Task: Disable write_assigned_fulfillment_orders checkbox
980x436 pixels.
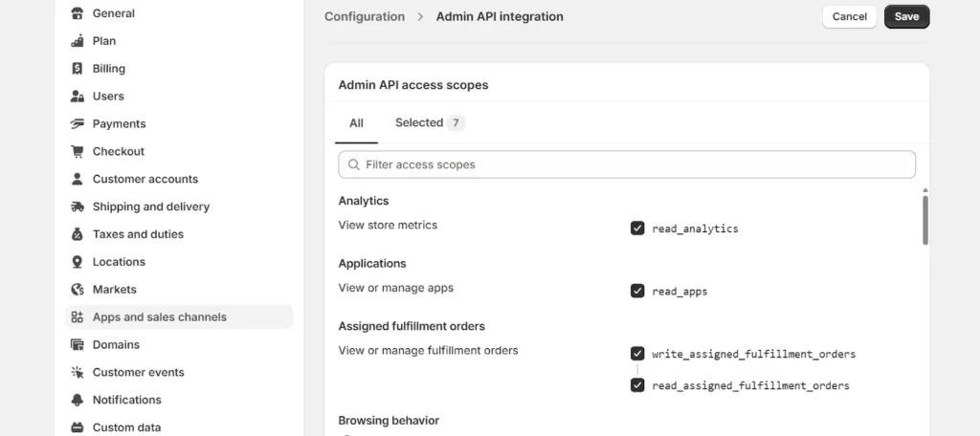Action: 637,354
